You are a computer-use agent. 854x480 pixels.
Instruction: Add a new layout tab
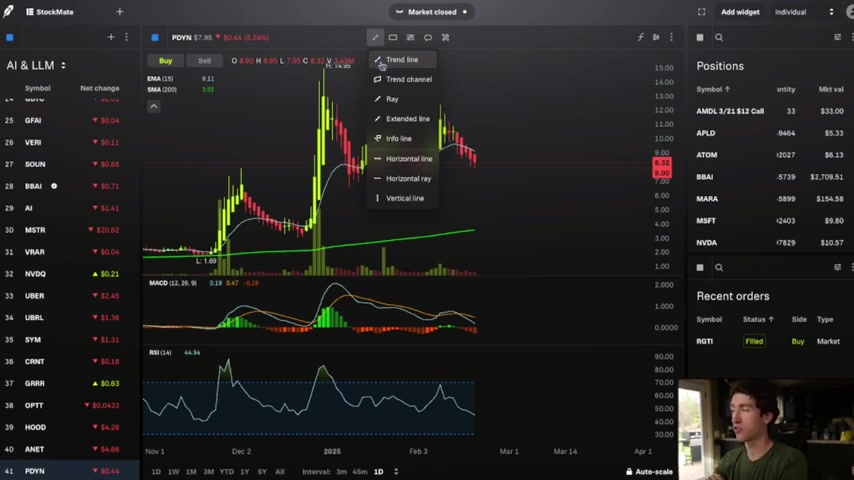[x=120, y=11]
